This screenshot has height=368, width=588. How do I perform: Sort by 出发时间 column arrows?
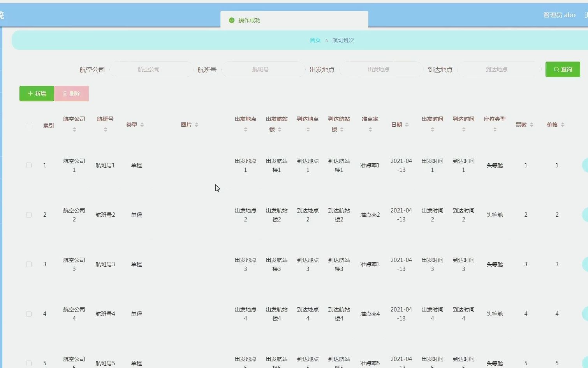coord(433,129)
